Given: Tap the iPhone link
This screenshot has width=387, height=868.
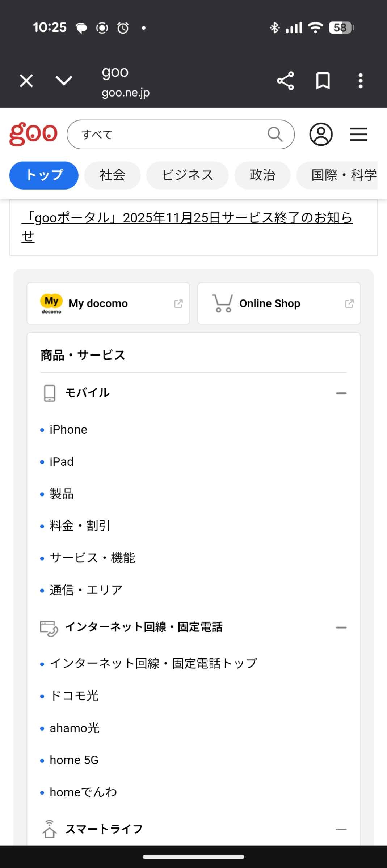Looking at the screenshot, I should (68, 430).
